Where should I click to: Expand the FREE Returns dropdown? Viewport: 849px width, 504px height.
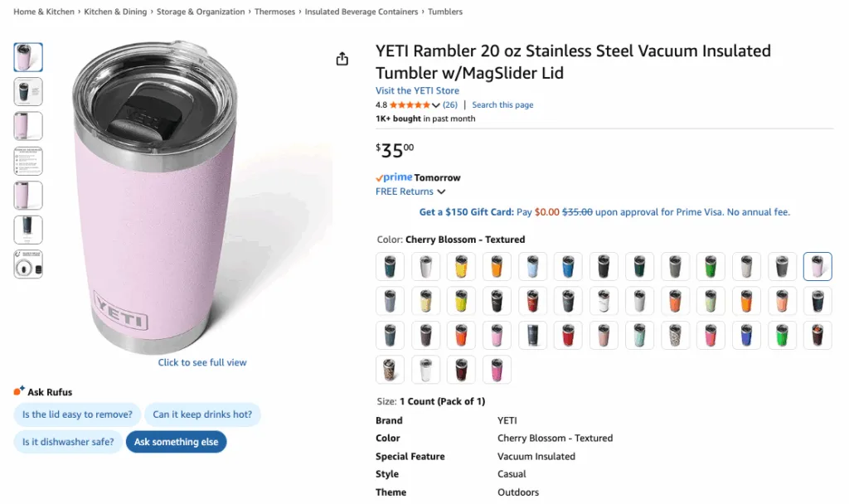[x=410, y=191]
